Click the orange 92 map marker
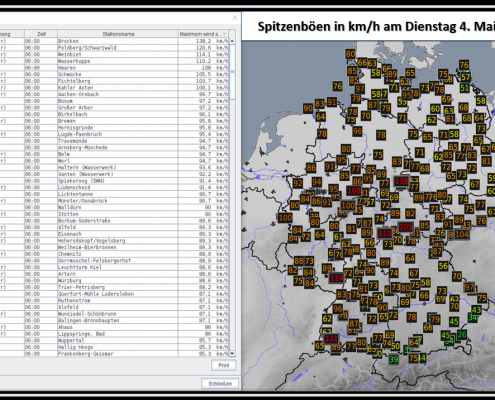495x400 pixels. tap(298, 183)
